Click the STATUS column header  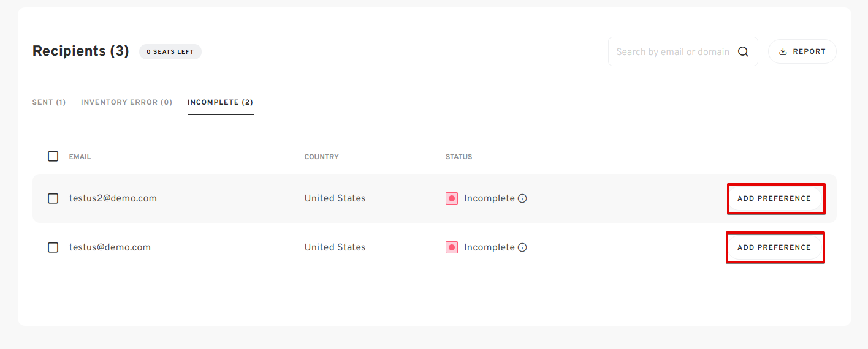[459, 157]
